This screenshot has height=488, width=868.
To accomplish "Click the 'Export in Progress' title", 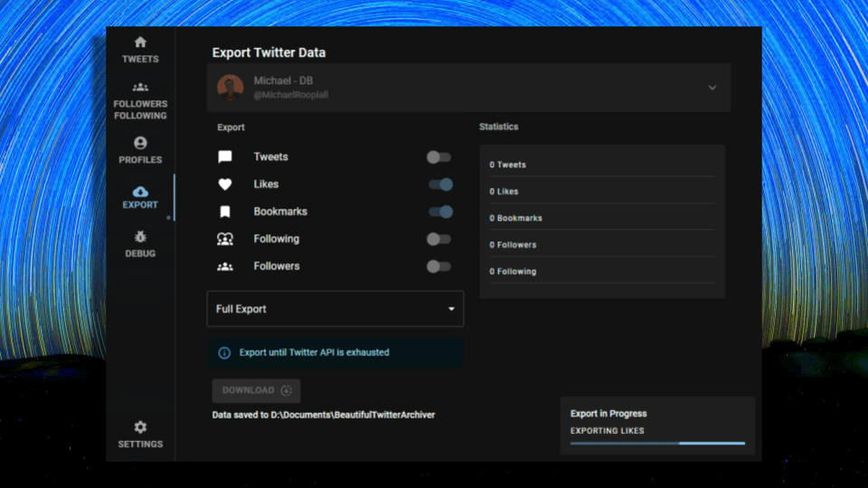I will 609,414.
